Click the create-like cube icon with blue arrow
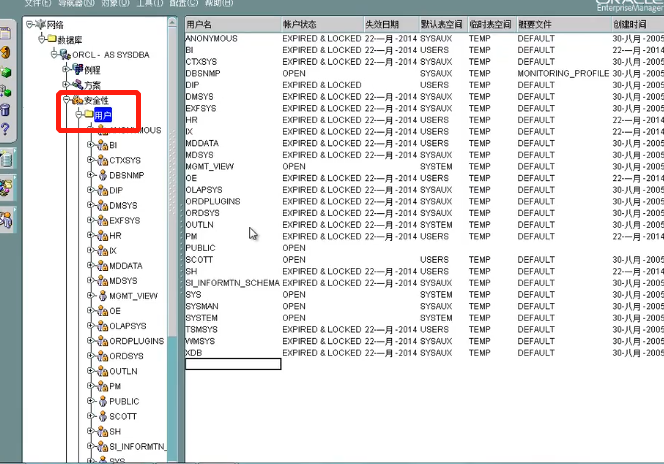The height and width of the screenshot is (464, 664). [x=6, y=91]
